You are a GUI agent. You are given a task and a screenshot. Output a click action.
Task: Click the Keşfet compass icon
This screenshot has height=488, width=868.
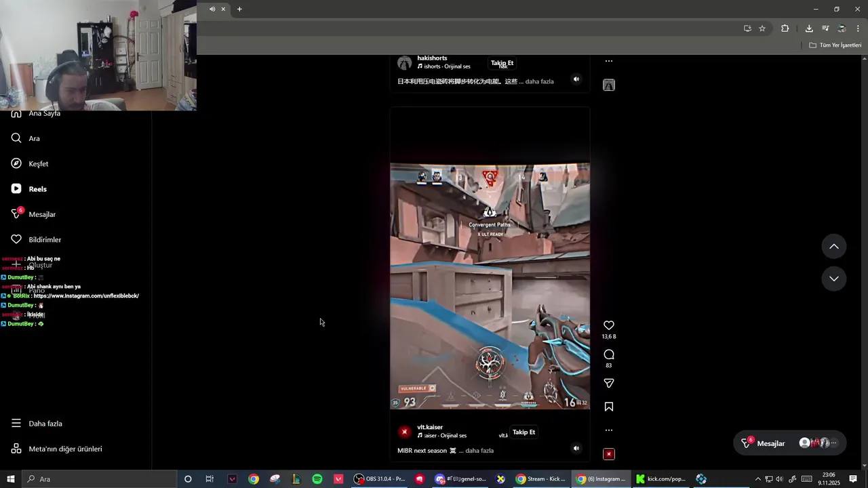pos(16,163)
